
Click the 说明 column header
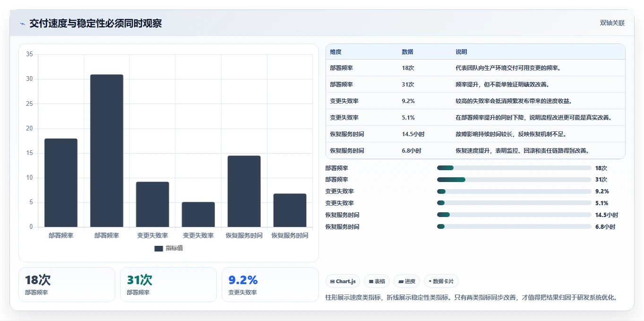click(x=461, y=52)
